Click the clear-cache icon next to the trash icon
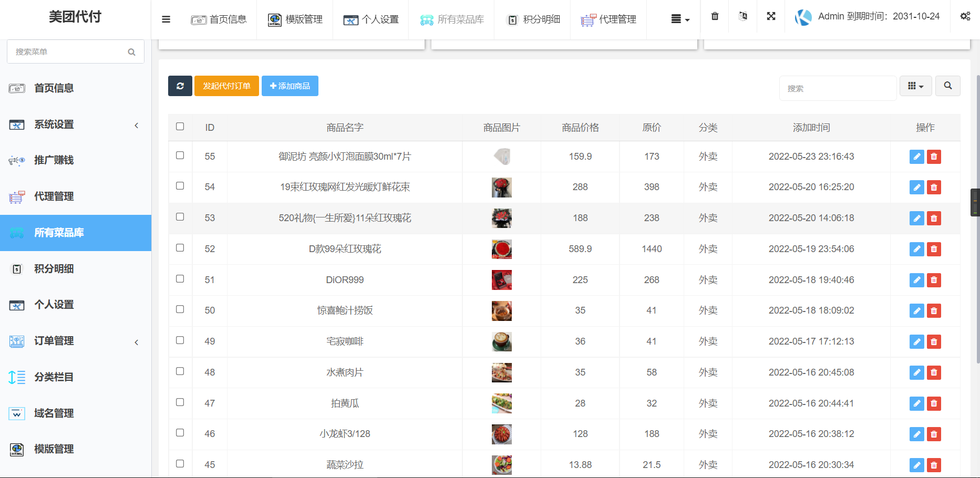The width and height of the screenshot is (980, 478). coord(742,16)
